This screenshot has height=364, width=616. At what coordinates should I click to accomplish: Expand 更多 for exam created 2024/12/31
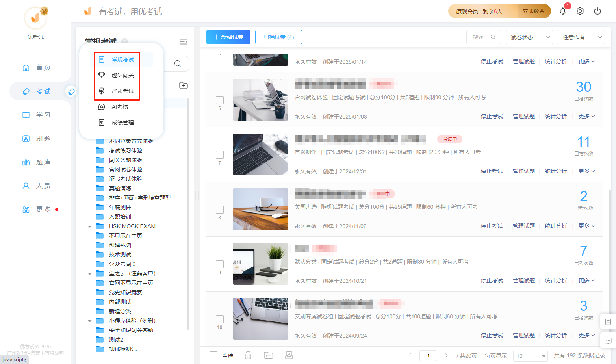coord(586,171)
